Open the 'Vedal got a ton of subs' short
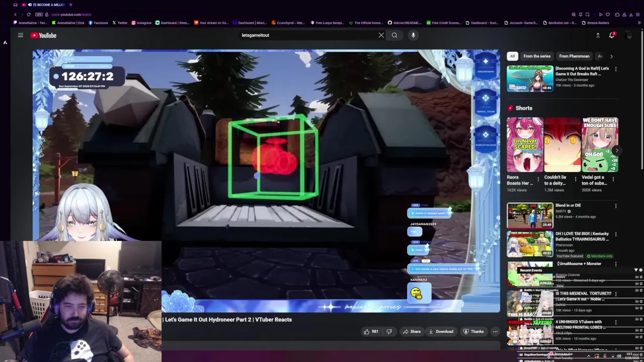The height and width of the screenshot is (362, 644). (600, 145)
